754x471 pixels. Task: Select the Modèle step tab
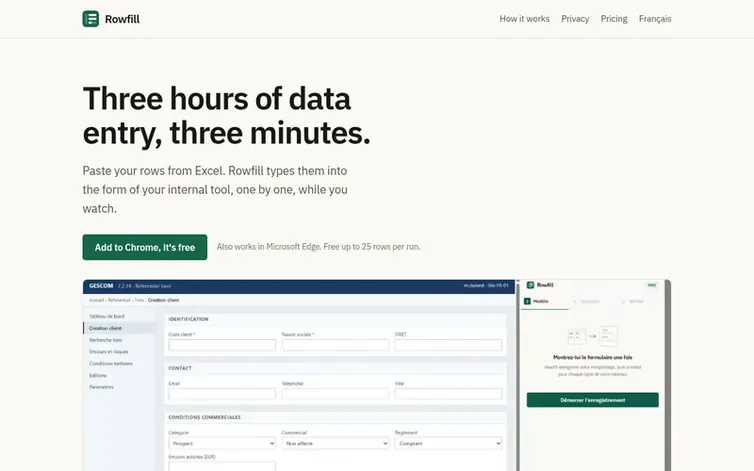click(x=545, y=302)
